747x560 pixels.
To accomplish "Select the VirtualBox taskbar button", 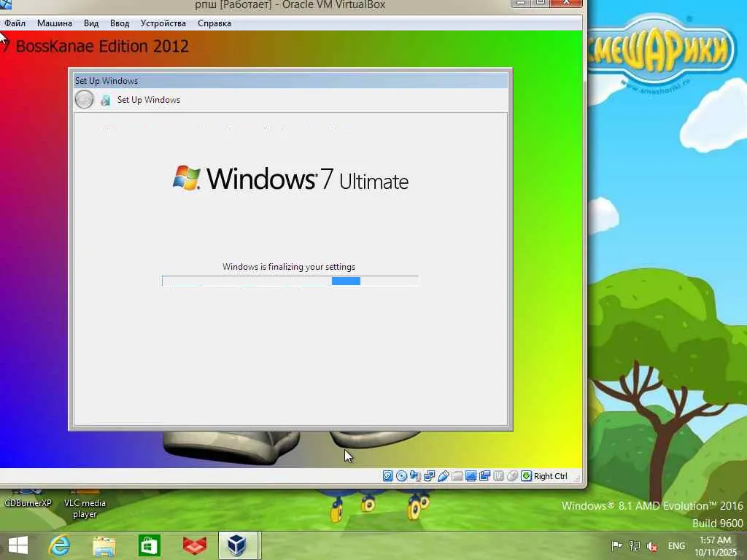I will click(237, 545).
